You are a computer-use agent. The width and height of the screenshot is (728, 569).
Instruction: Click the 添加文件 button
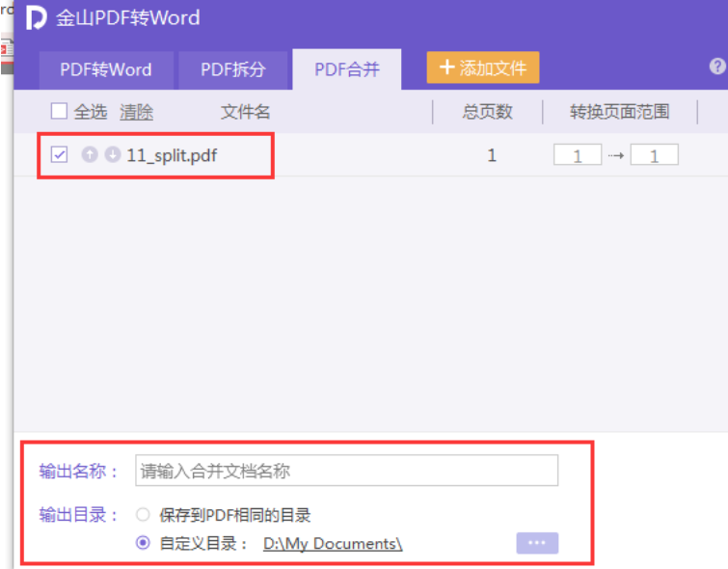point(483,68)
